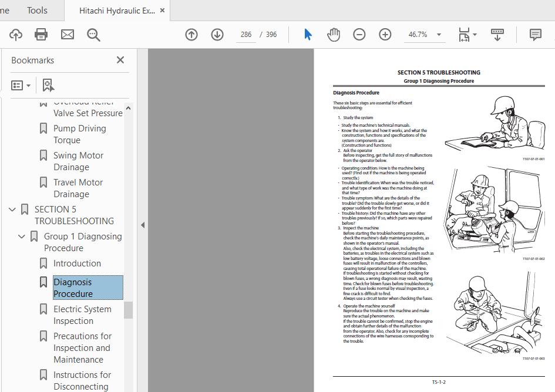Open the Pump Driving Torque bookmark
555x392 pixels.
point(80,134)
